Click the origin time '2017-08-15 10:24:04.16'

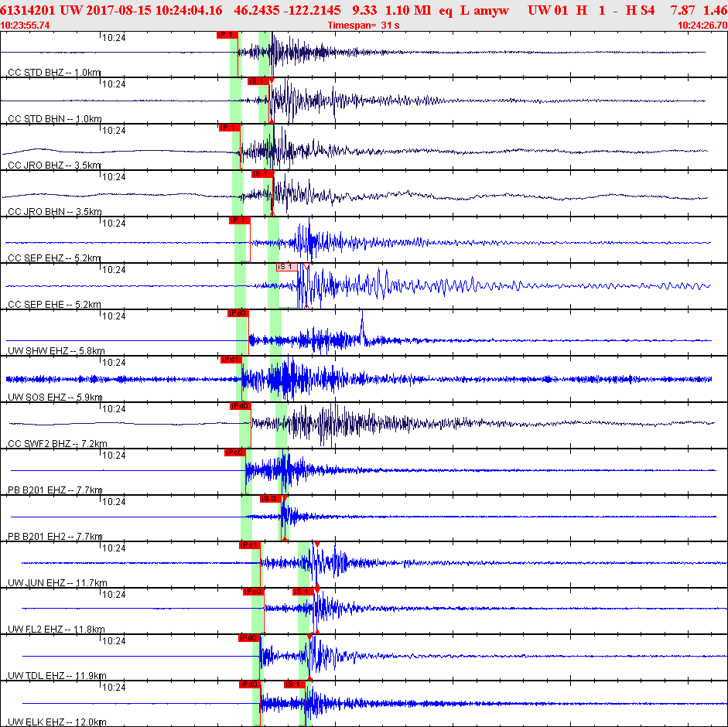(153, 10)
